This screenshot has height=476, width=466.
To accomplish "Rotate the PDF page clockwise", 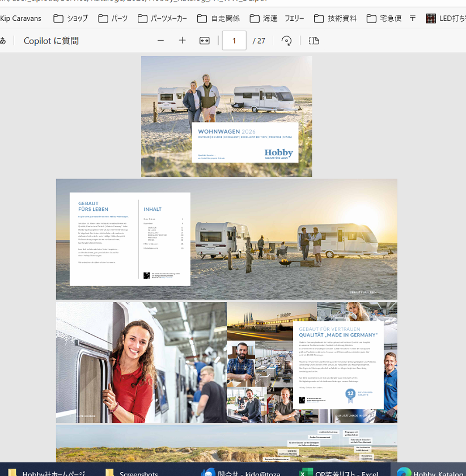I will click(x=286, y=41).
